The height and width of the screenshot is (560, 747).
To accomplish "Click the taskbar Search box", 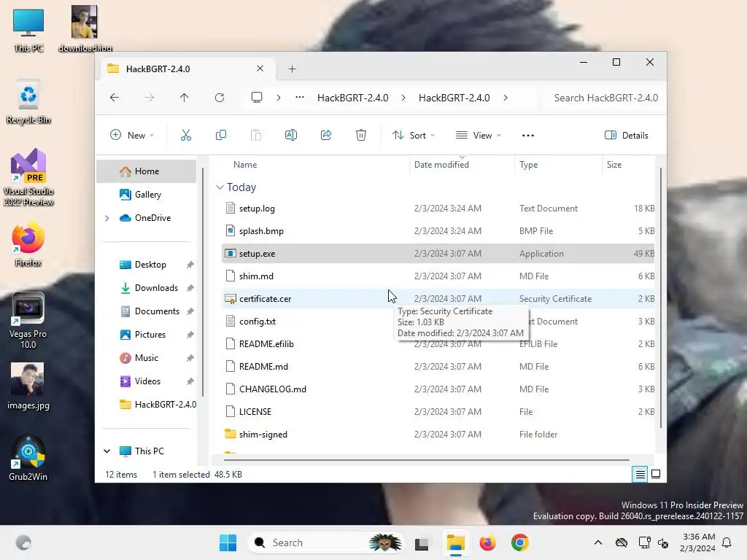I will click(325, 542).
